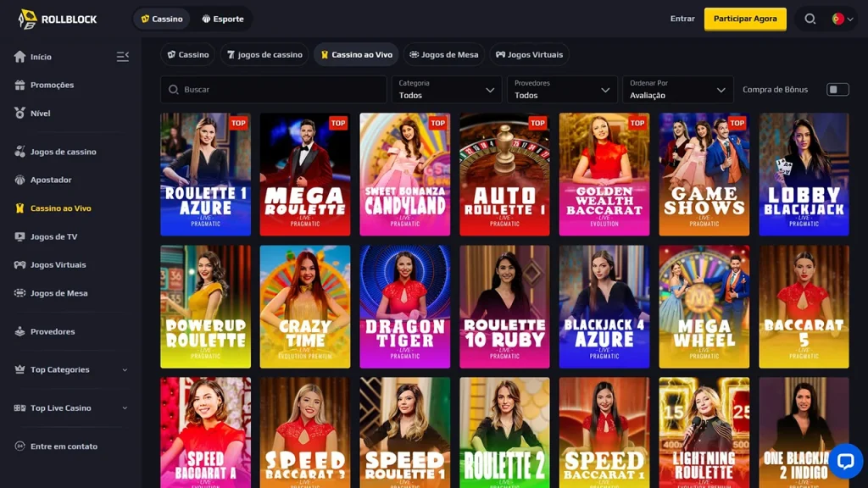Screen dimensions: 868x488
Task: Open the search magnifier icon in header
Action: [x=810, y=19]
